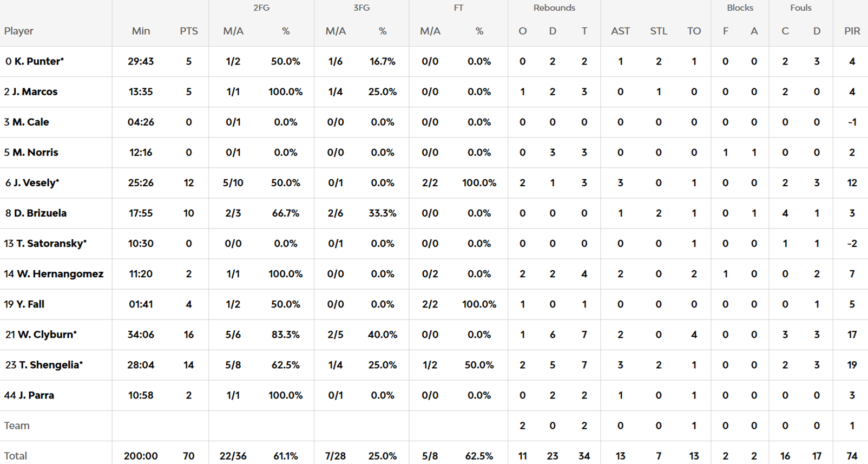Select M. Cale in the box score
Image resolution: width=868 pixels, height=464 pixels.
30,122
